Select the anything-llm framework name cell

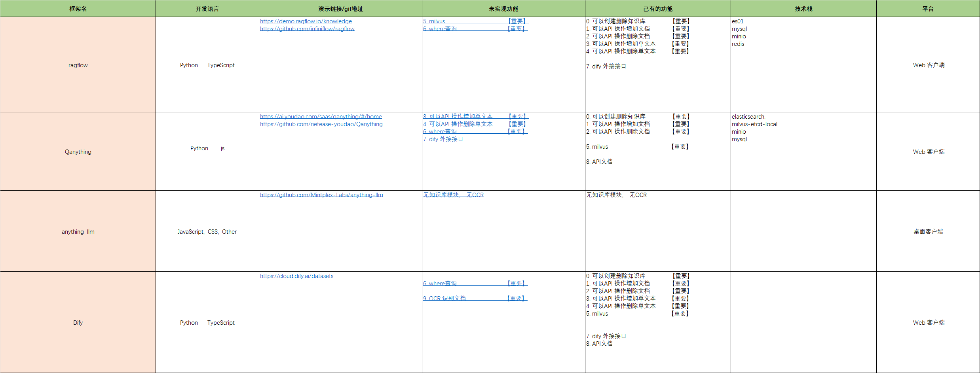[78, 231]
